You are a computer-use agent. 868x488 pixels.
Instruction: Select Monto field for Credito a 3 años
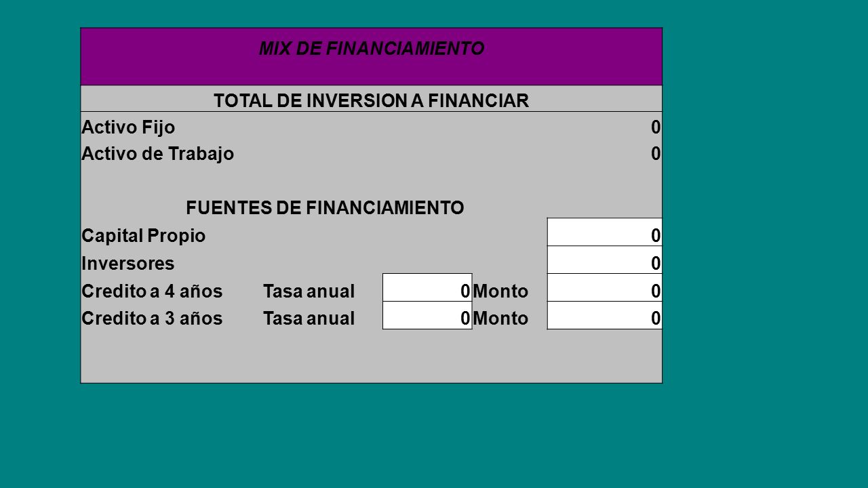[x=604, y=315]
